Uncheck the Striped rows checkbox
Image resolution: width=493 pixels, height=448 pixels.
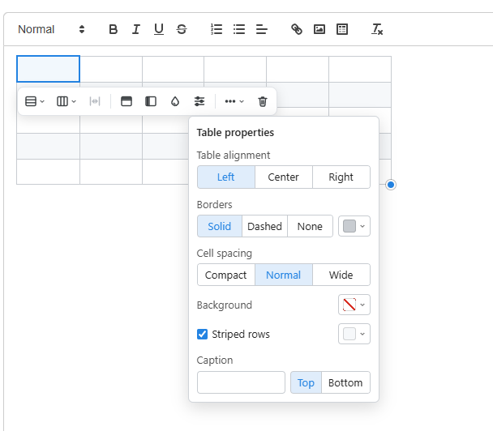pyautogui.click(x=202, y=334)
